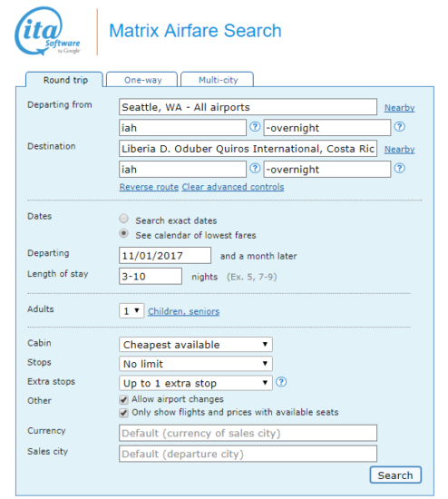
Task: Open help icon beside departure extension codes field
Action: [400, 127]
